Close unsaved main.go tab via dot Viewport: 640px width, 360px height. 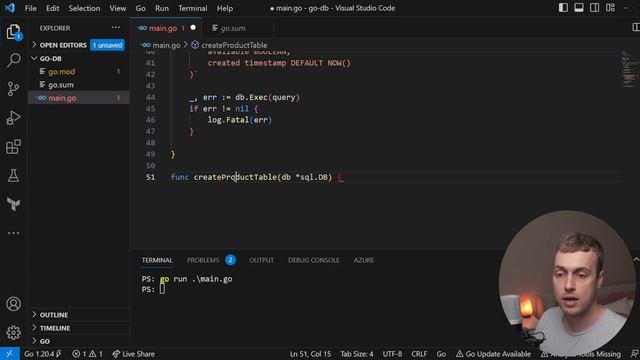tap(193, 28)
